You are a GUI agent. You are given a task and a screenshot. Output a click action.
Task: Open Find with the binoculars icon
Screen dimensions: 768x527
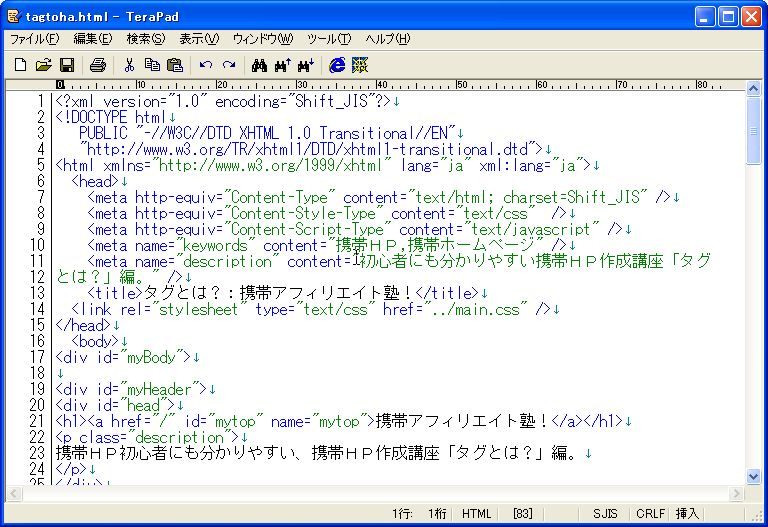[259, 65]
